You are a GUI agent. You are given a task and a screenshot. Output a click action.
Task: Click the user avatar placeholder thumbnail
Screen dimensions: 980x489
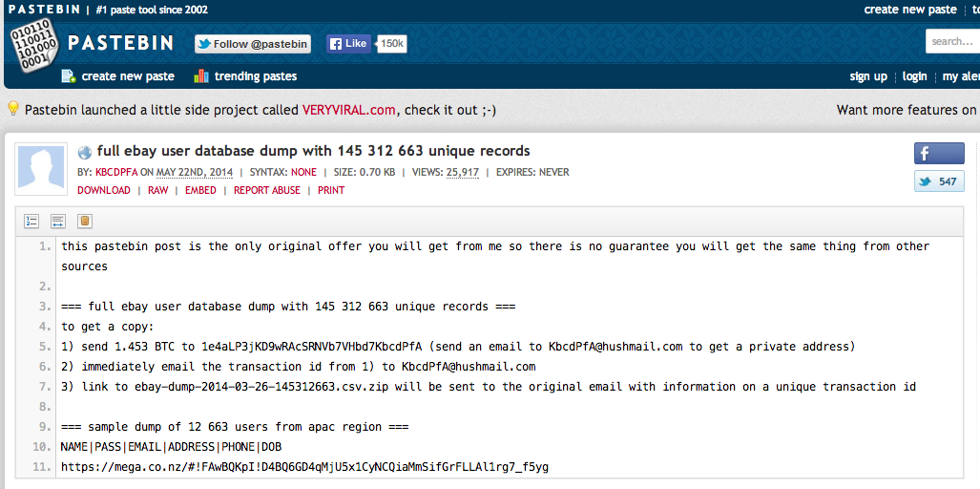pos(41,167)
